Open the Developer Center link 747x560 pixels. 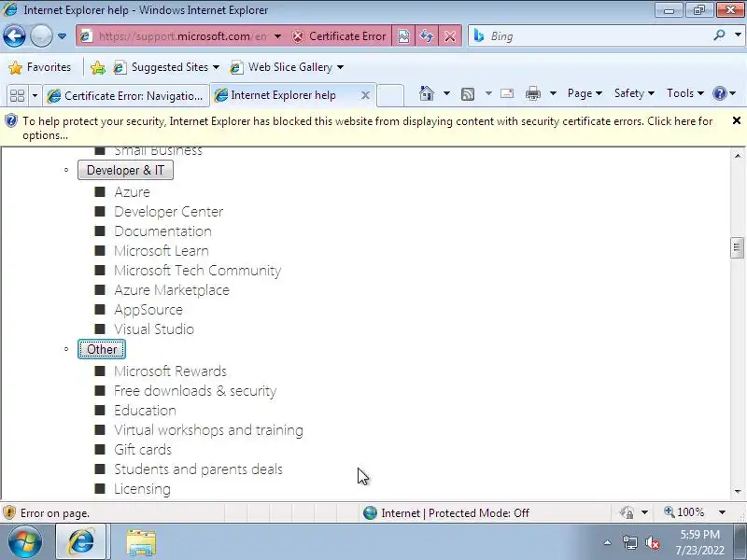click(x=169, y=212)
